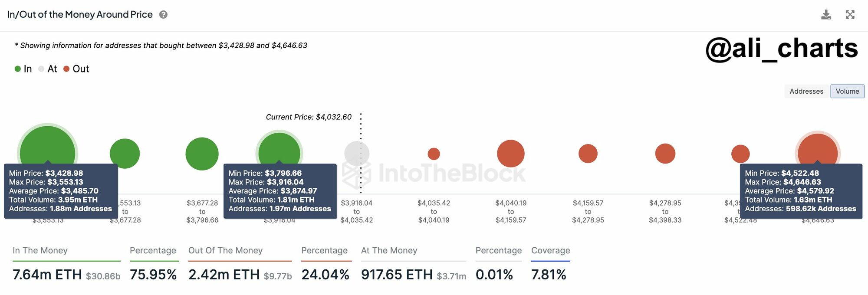Click the In The Money header
This screenshot has width=868, height=295.
[x=40, y=250]
